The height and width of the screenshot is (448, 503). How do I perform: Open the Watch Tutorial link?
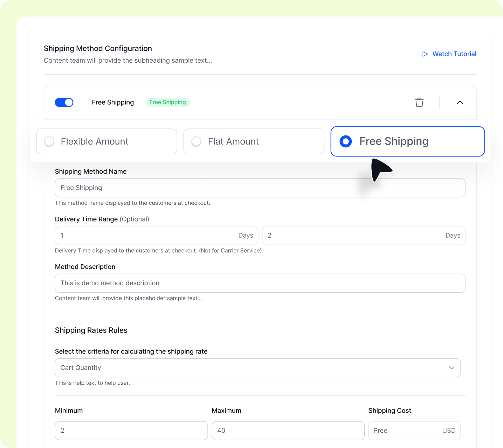454,54
